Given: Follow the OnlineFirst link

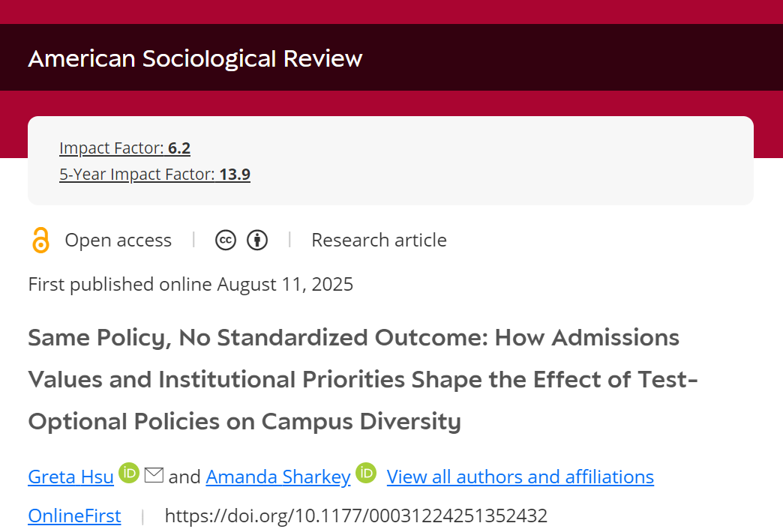Looking at the screenshot, I should click(74, 516).
